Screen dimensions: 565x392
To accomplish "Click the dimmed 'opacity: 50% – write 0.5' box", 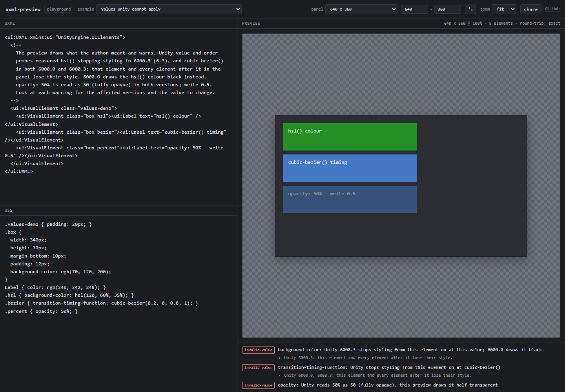I will 350,200.
